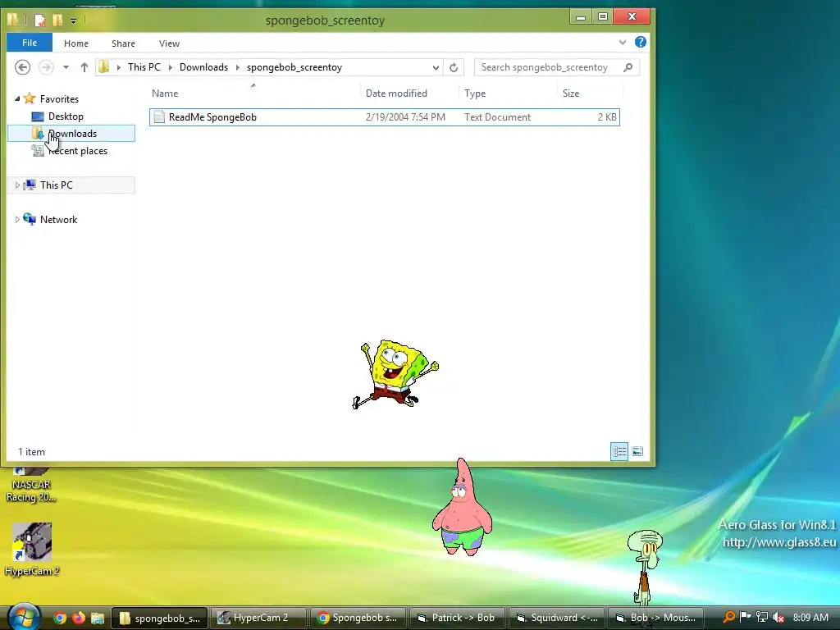Open File Explorer from taskbar quick launch

pyautogui.click(x=97, y=619)
